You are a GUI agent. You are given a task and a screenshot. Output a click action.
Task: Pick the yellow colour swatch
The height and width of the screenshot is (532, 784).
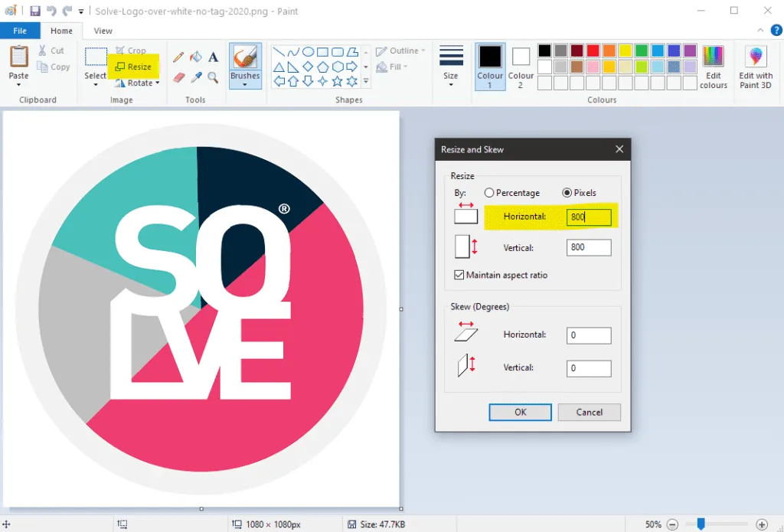tap(625, 51)
